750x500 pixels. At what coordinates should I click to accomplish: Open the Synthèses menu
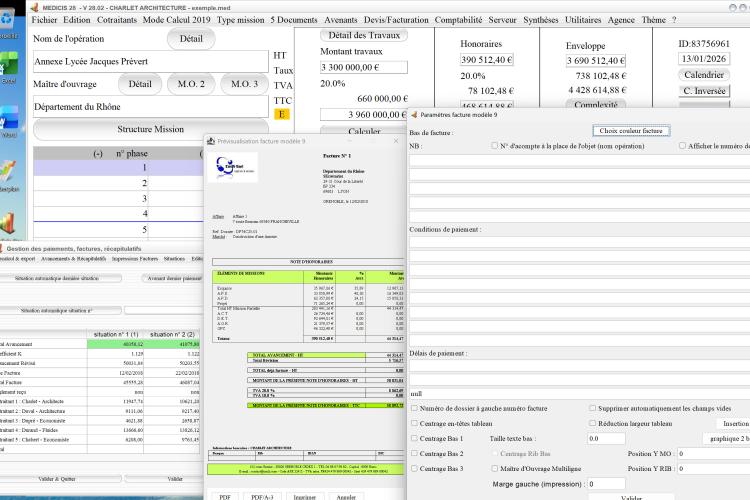(x=540, y=20)
